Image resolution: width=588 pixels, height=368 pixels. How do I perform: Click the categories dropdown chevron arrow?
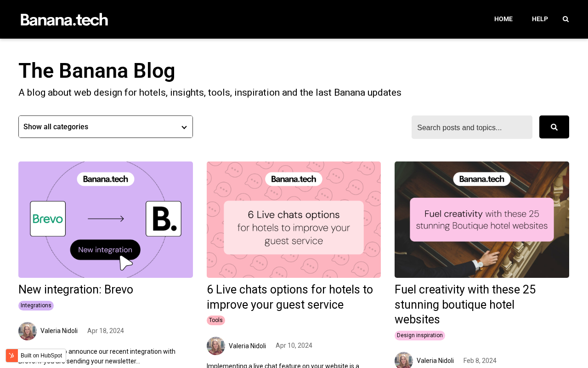pos(184,127)
